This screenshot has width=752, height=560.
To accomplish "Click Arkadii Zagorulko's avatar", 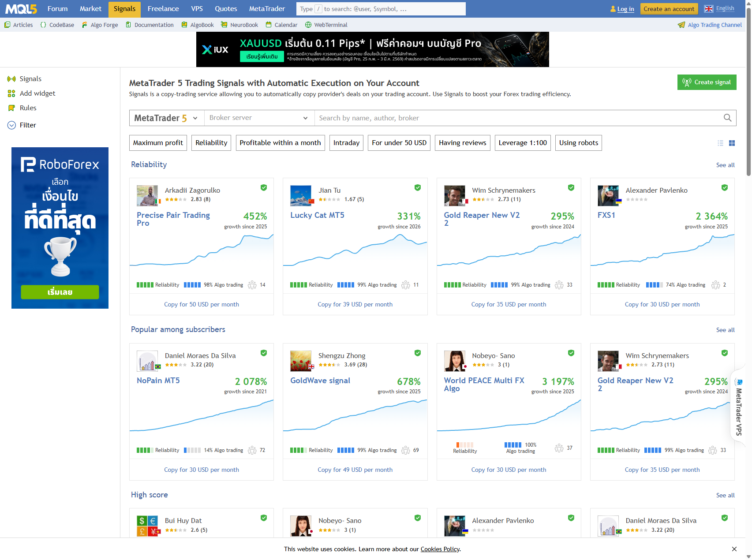I will click(x=147, y=196).
